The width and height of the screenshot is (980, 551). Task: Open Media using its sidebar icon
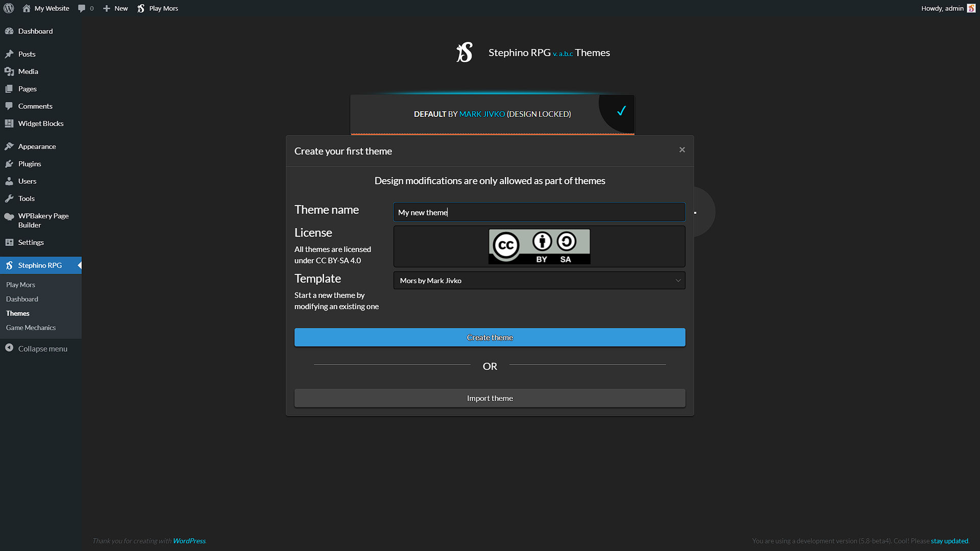point(10,71)
